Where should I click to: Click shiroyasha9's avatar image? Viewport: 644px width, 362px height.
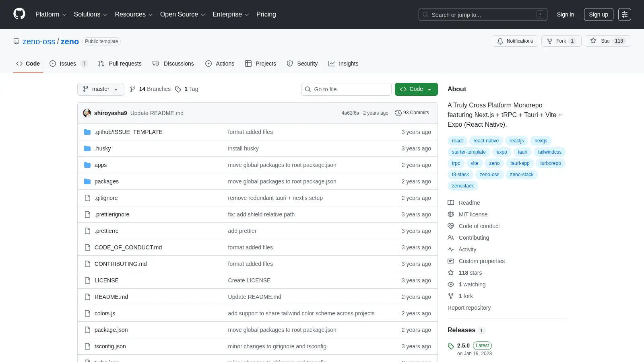tap(87, 113)
